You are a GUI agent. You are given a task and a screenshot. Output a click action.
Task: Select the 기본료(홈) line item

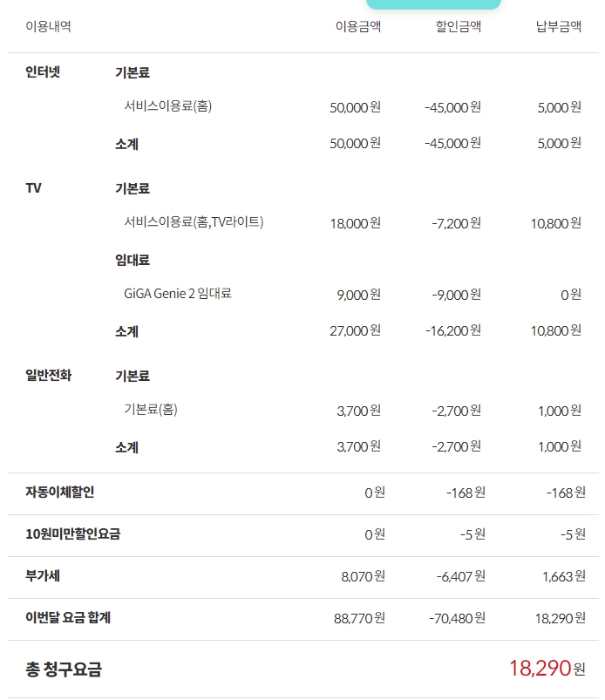click(x=151, y=409)
